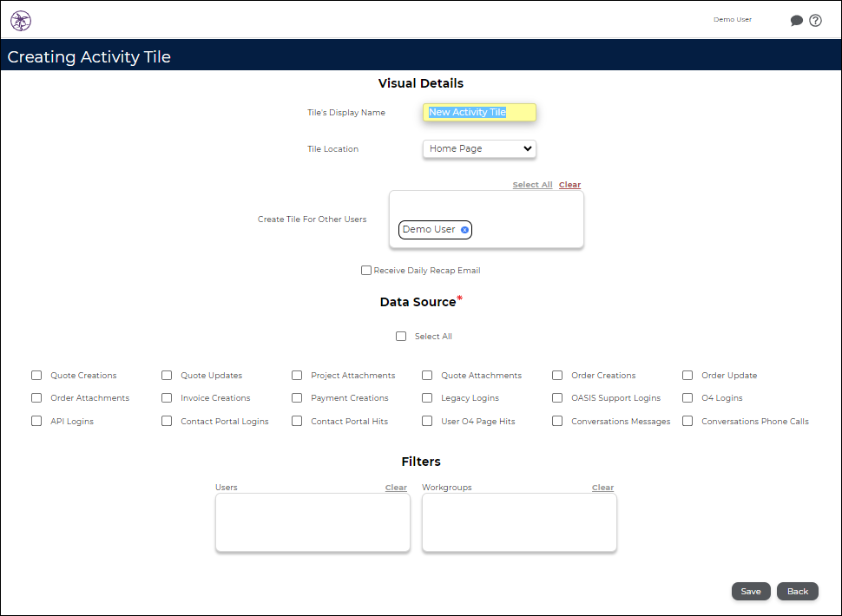Check the Contact Portal Hits box
Image resolution: width=842 pixels, height=616 pixels.
296,421
